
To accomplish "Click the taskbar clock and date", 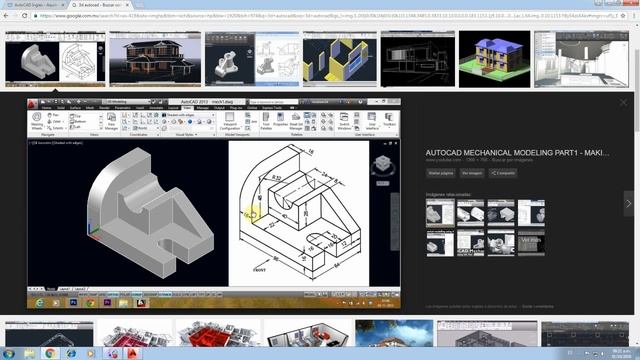I will pos(622,353).
